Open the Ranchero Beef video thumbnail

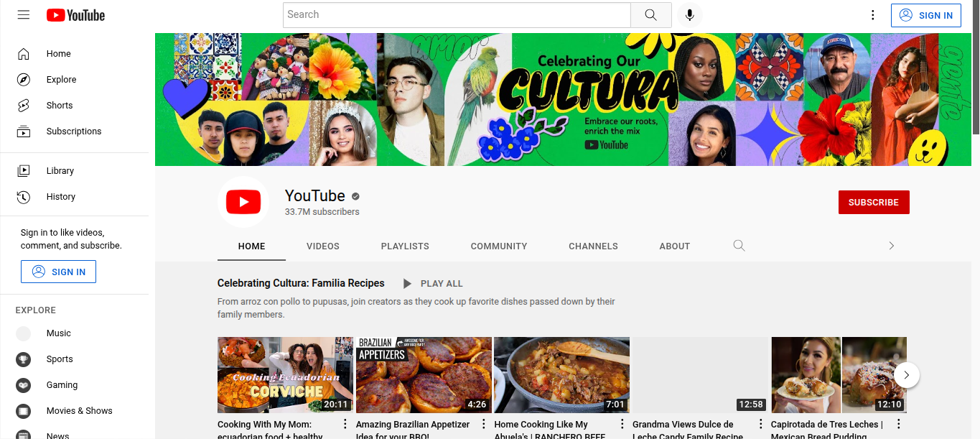(561, 375)
